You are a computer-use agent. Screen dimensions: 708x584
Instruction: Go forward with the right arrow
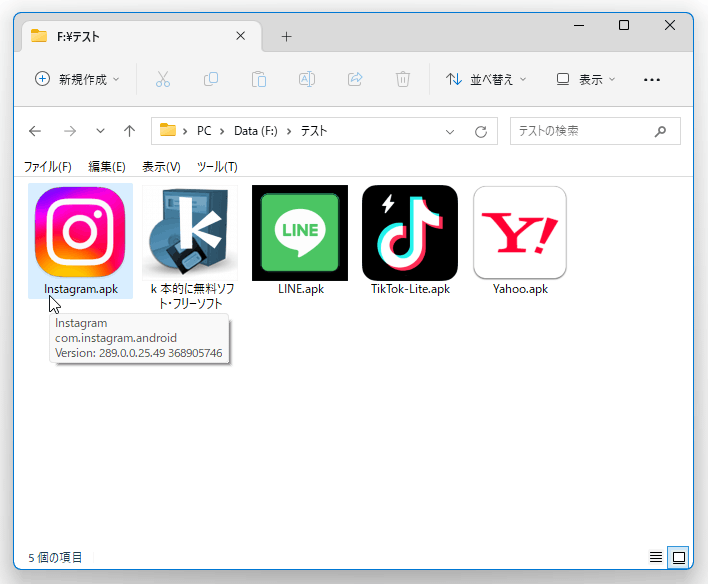click(x=70, y=131)
